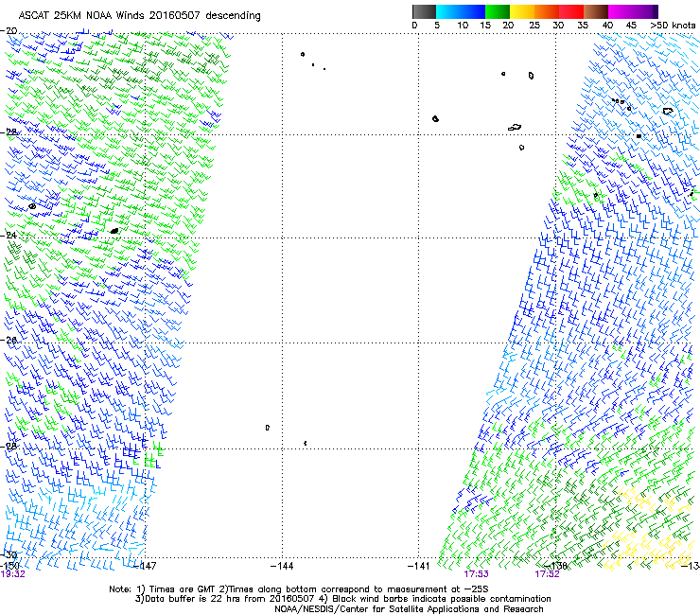Image resolution: width=700 pixels, height=615 pixels.
Task: Select the blue 10-15 knots color bar segment
Action: pyautogui.click(x=473, y=11)
